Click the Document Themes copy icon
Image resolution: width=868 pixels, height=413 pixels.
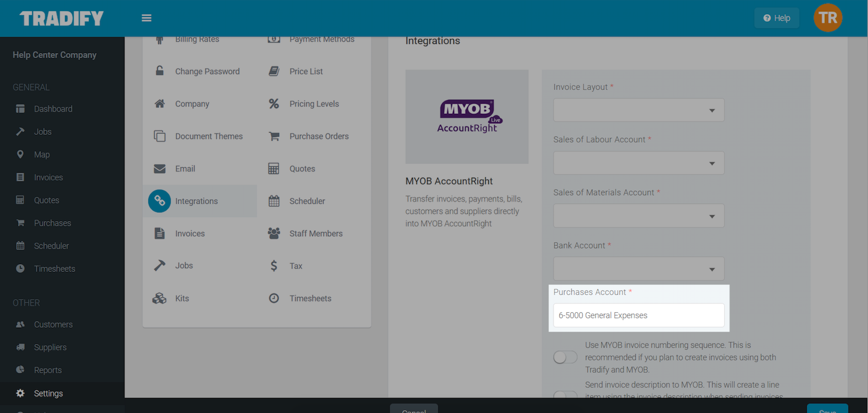(159, 136)
